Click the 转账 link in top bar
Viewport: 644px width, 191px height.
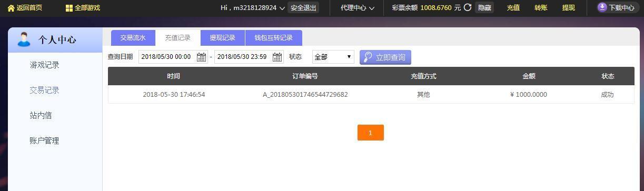coord(541,8)
